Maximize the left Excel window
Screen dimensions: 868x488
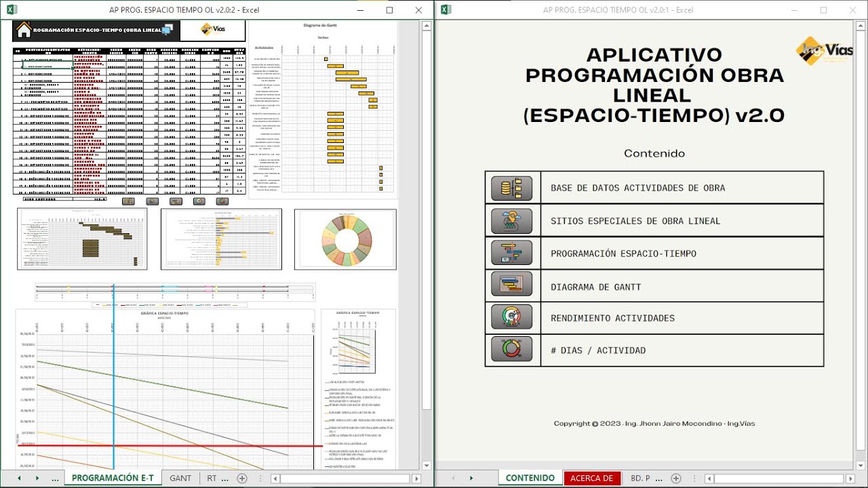coord(389,9)
